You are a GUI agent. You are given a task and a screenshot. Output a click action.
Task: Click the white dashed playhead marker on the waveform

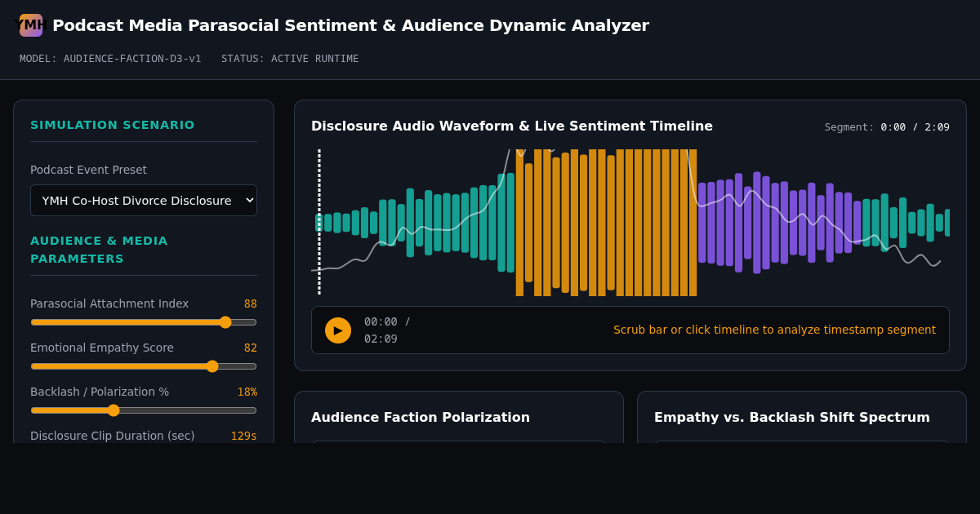click(319, 222)
